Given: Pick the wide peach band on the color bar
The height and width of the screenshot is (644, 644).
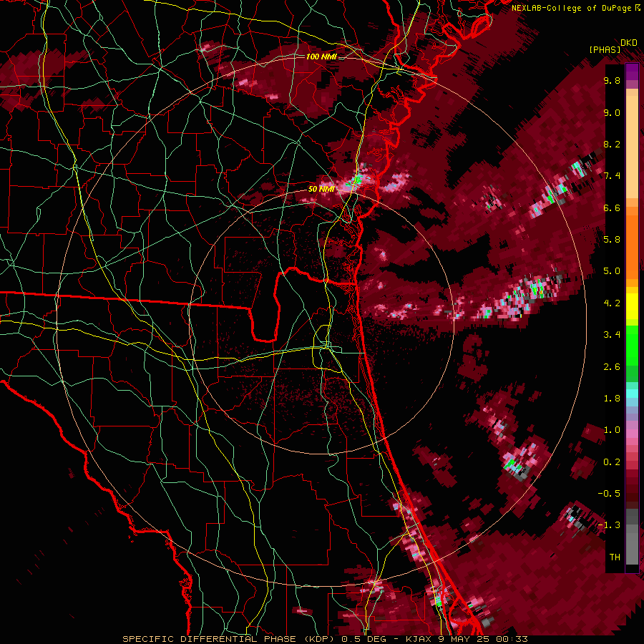Looking at the screenshot, I should (x=632, y=148).
